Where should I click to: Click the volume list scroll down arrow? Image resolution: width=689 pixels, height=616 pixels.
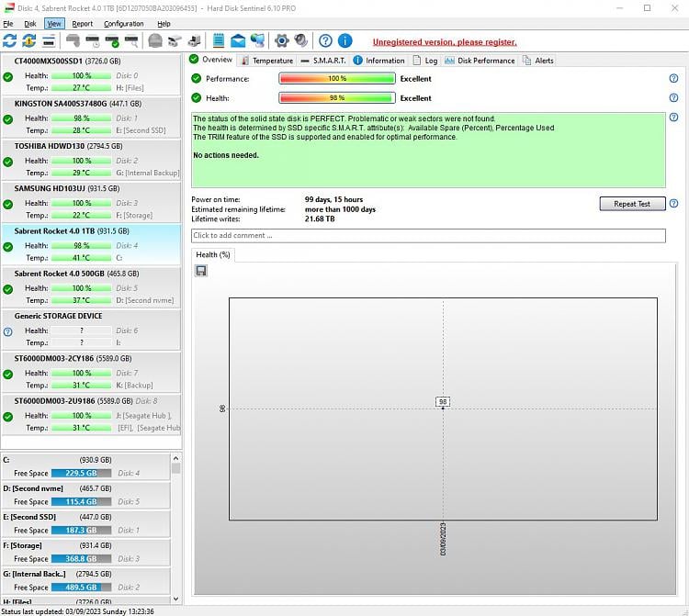pyautogui.click(x=175, y=599)
